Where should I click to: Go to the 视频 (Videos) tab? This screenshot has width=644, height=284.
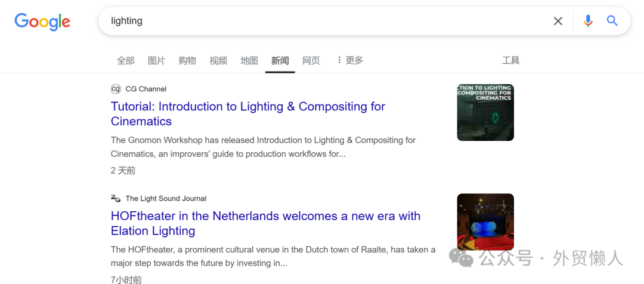(x=218, y=60)
